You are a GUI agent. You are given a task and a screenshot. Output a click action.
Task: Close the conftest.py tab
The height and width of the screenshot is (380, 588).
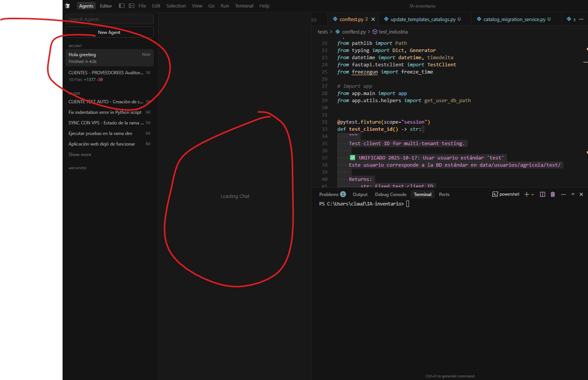pos(373,19)
